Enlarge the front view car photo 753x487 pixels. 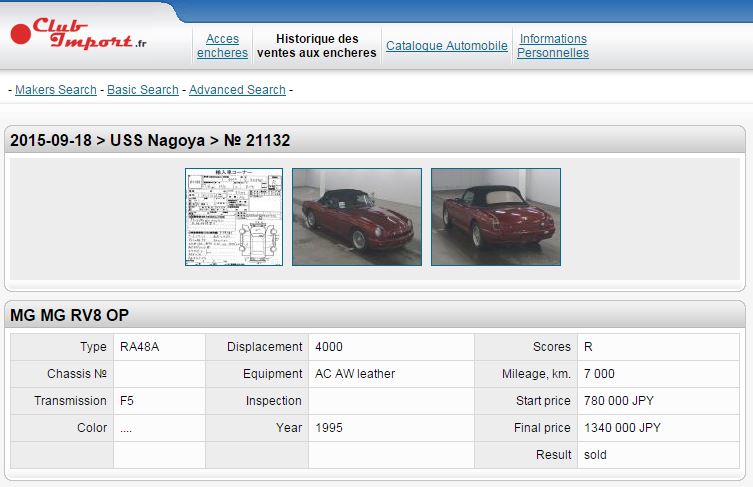pyautogui.click(x=357, y=217)
